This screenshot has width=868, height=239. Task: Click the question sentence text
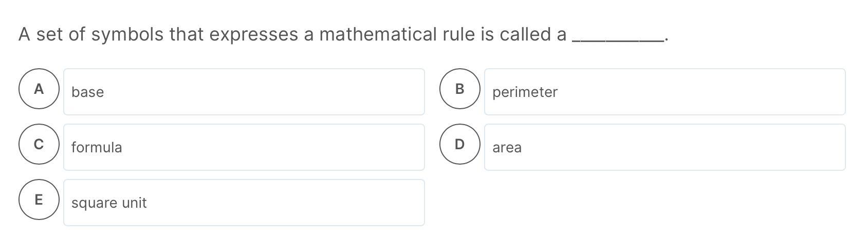point(343,34)
